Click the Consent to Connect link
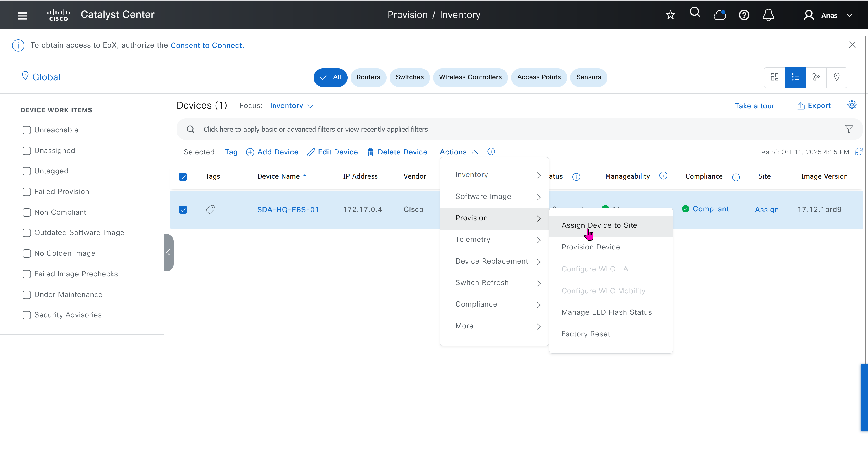The width and height of the screenshot is (868, 468). point(207,45)
